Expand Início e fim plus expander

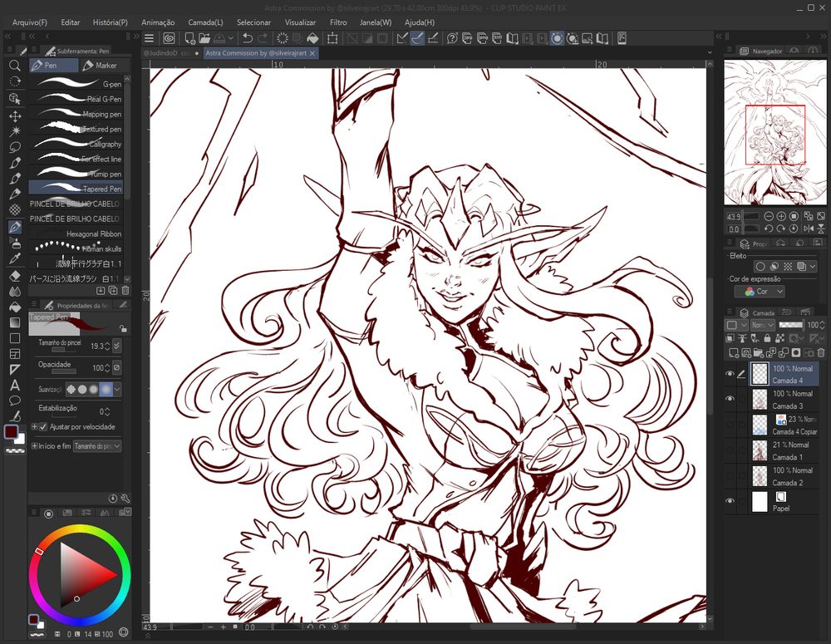[x=34, y=446]
